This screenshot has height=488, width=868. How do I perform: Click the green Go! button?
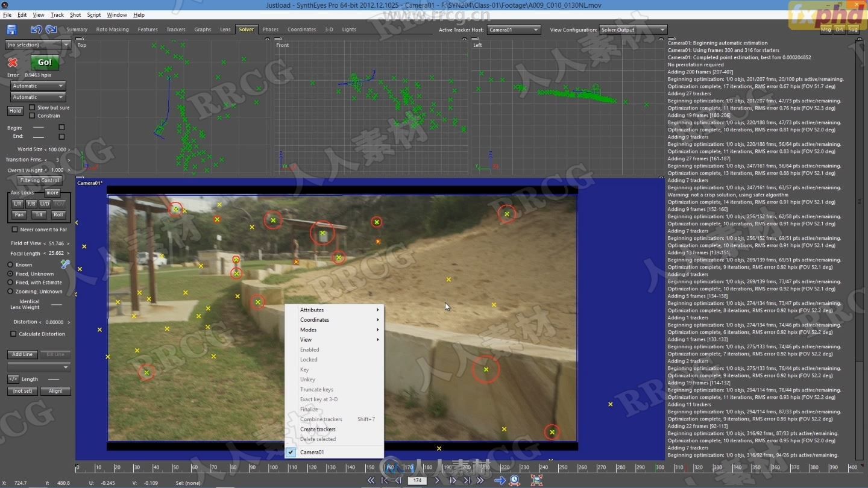click(x=45, y=62)
